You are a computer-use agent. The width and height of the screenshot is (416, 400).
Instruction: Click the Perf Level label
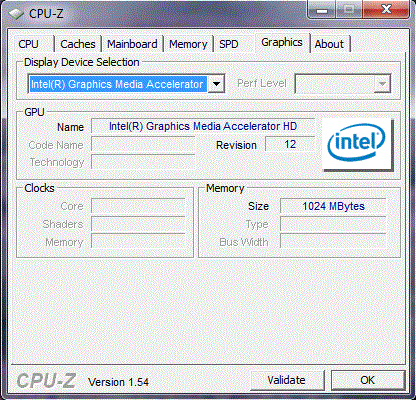[262, 83]
